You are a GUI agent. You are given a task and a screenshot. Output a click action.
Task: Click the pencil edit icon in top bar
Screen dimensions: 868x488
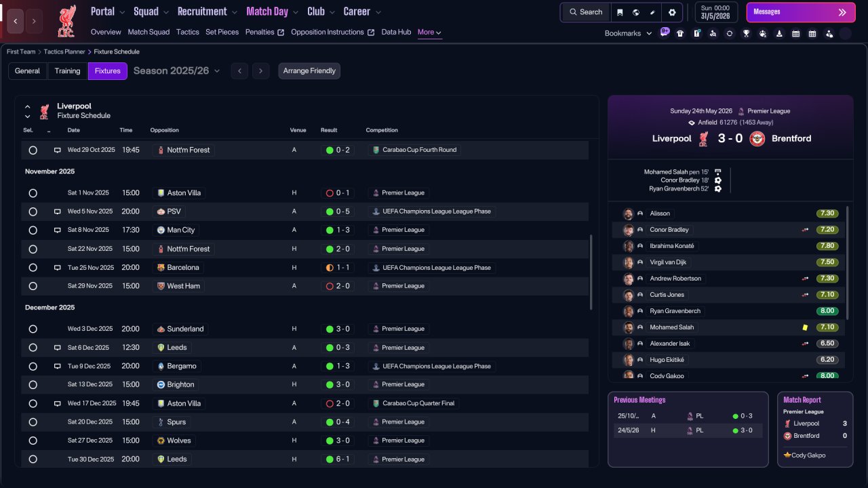tap(652, 12)
